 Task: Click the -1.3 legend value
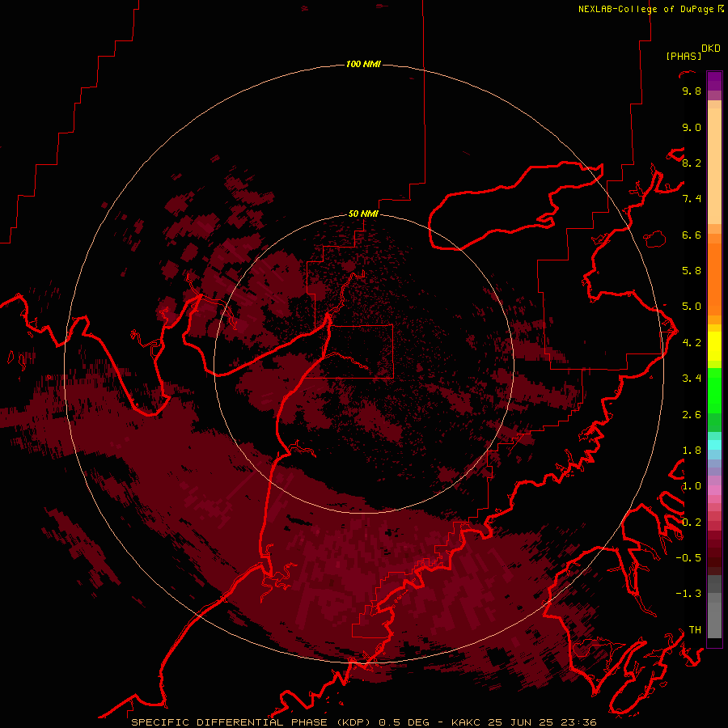(x=688, y=594)
